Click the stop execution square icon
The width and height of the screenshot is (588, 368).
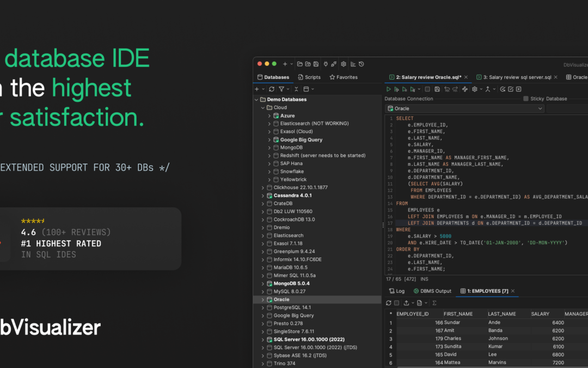pos(427,89)
